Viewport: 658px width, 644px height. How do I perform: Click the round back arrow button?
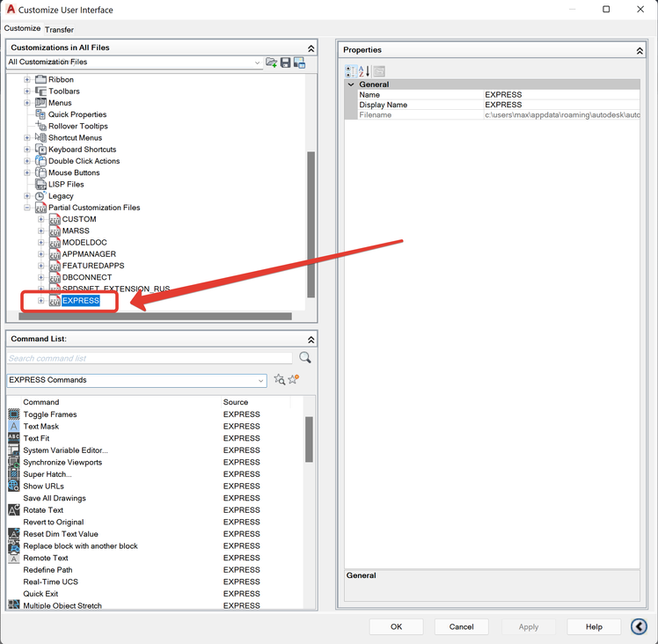pos(639,626)
